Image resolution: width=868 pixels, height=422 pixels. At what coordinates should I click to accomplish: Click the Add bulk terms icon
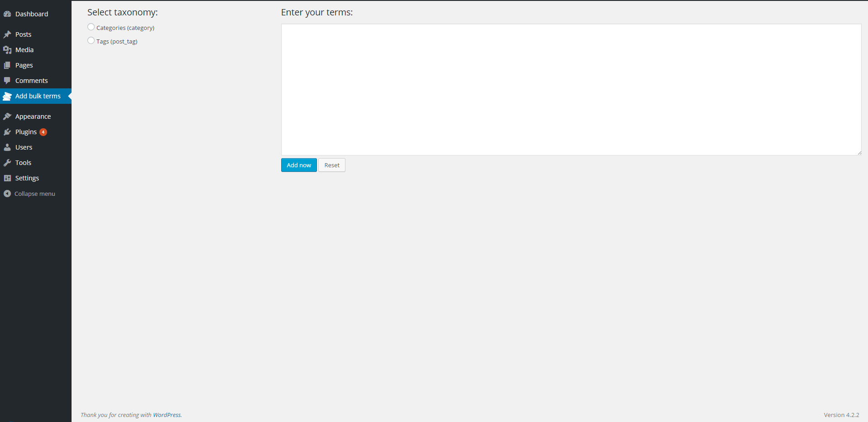[x=7, y=96]
